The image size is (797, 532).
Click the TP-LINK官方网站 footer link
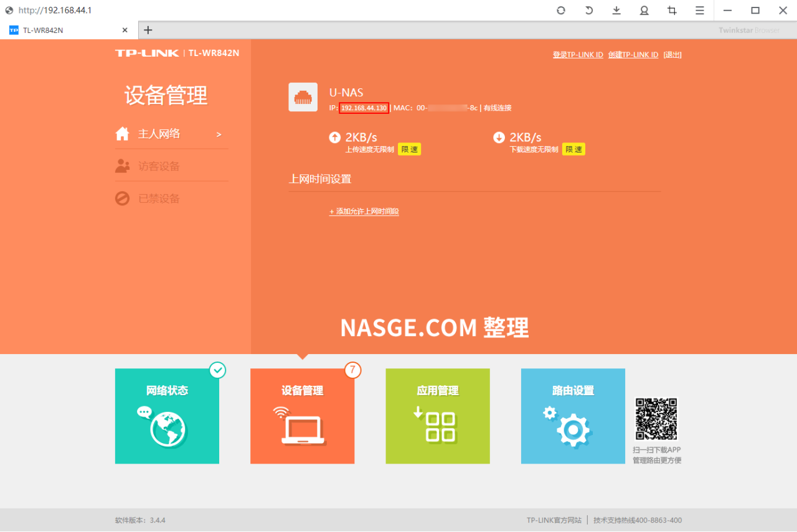click(554, 520)
